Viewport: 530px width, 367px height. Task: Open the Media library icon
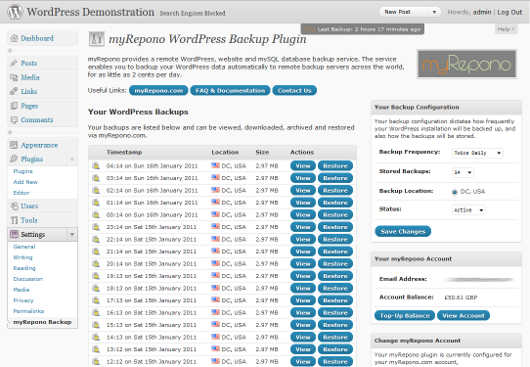[x=14, y=77]
